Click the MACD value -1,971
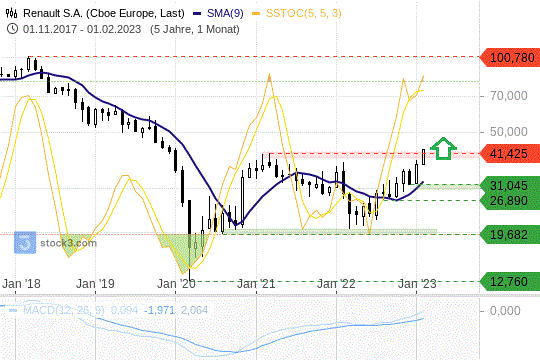The height and width of the screenshot is (360, 540). [159, 310]
